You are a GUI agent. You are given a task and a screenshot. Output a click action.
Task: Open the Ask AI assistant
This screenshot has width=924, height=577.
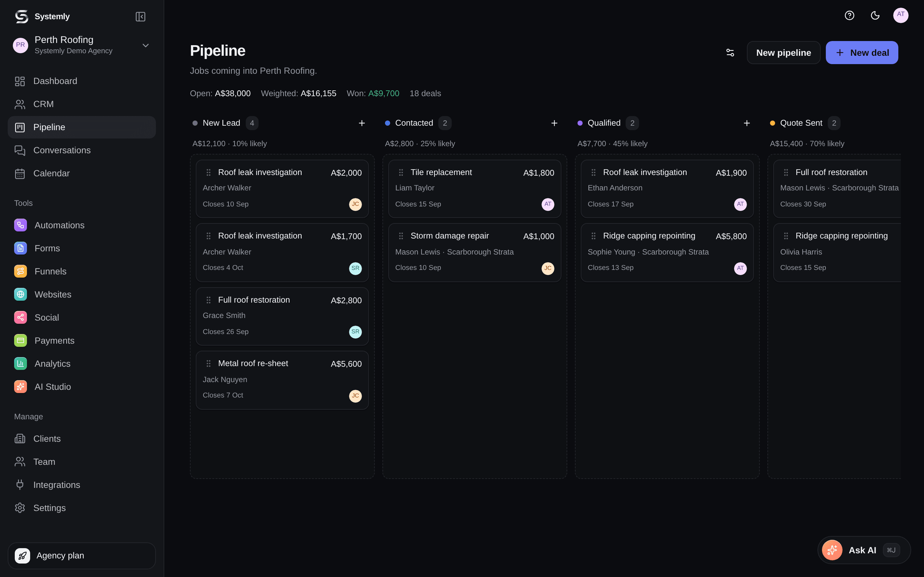pos(864,550)
